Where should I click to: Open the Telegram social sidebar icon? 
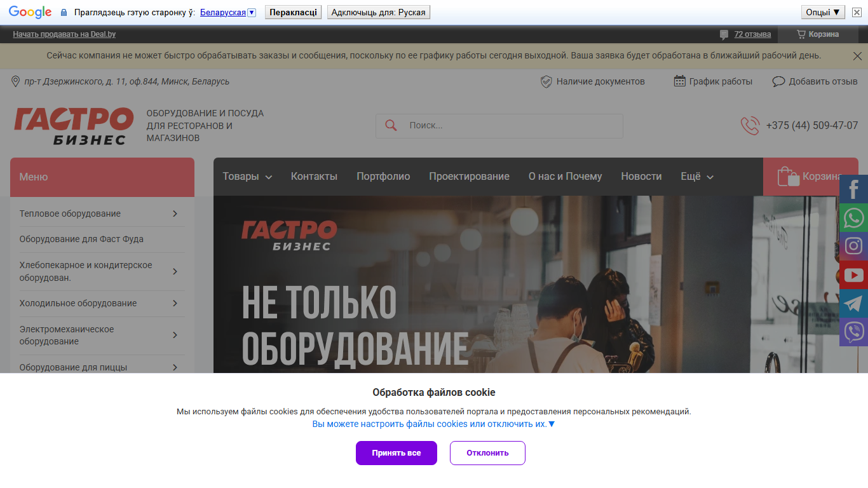coord(853,303)
